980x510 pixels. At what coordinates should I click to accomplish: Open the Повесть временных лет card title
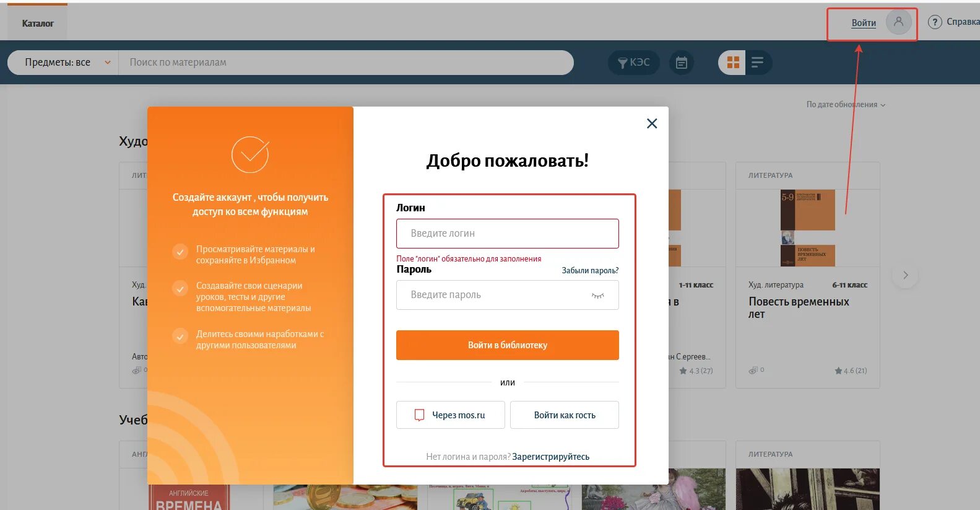(799, 308)
